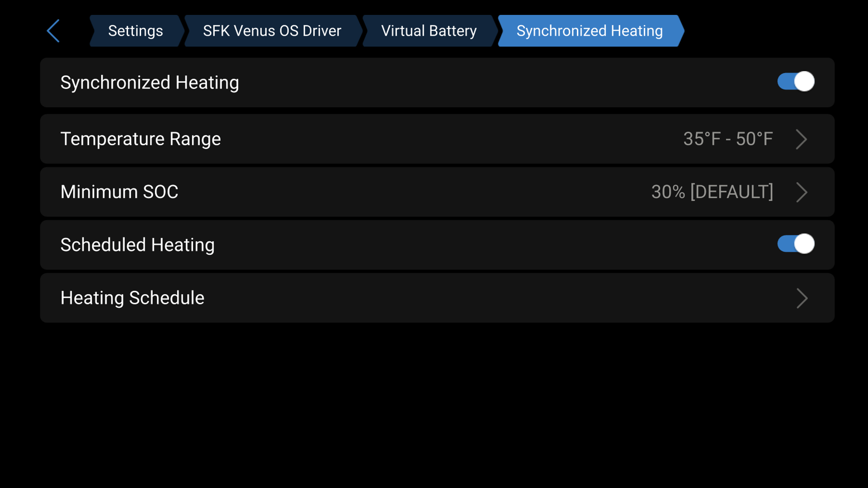This screenshot has height=488, width=868.
Task: Open SFK Venus OS Driver breadcrumb
Action: pos(272,30)
